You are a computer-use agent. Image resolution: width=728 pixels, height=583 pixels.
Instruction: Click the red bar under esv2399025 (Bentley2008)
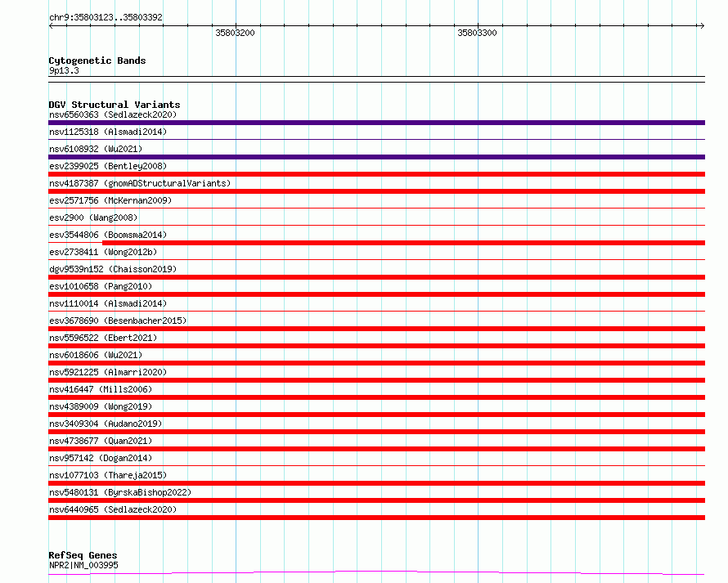tap(376, 174)
